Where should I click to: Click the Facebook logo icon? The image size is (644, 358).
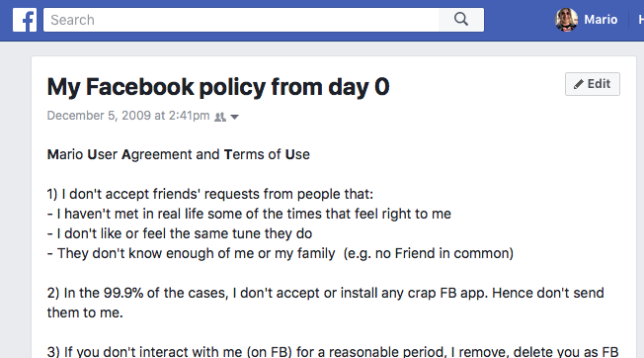click(x=25, y=20)
